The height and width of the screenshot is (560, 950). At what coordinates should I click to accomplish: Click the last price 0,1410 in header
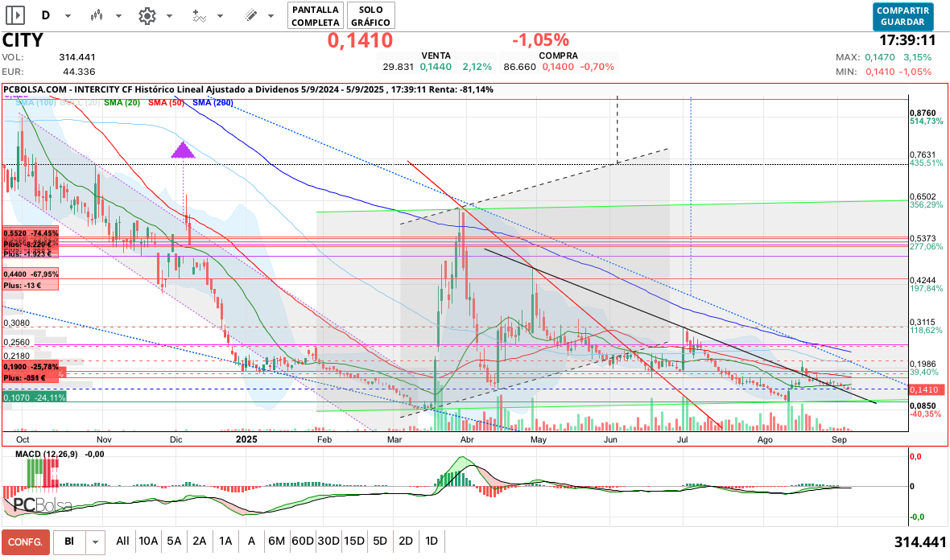360,40
